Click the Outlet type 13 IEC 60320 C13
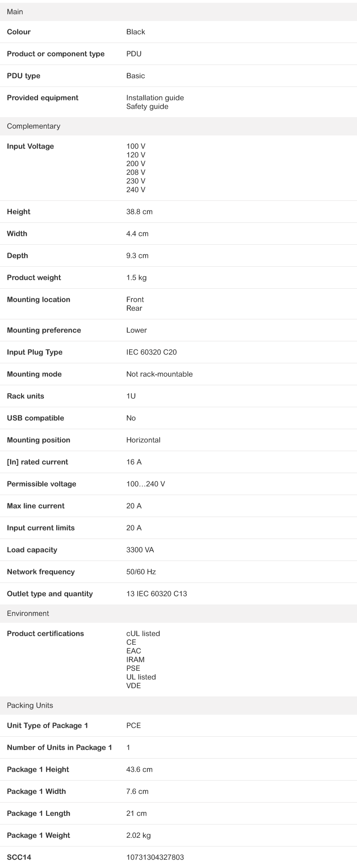Screen dimensions: 357x868 (x=157, y=594)
